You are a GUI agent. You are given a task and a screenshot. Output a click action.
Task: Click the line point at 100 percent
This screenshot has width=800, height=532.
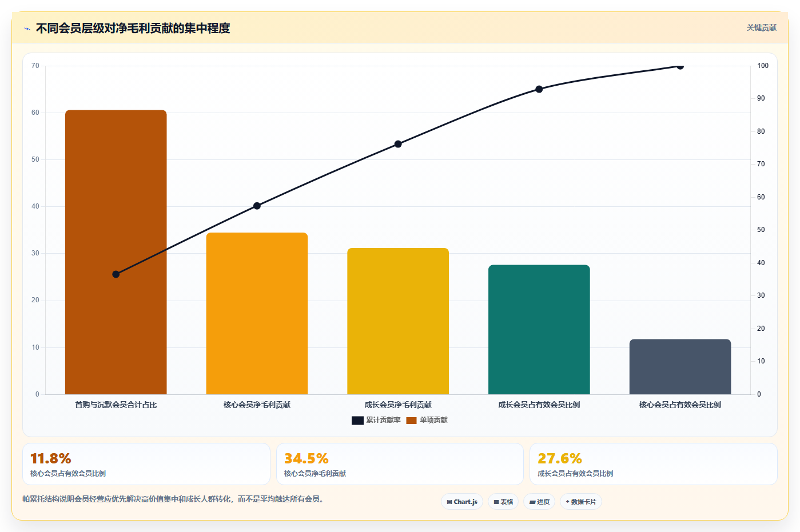(680, 66)
